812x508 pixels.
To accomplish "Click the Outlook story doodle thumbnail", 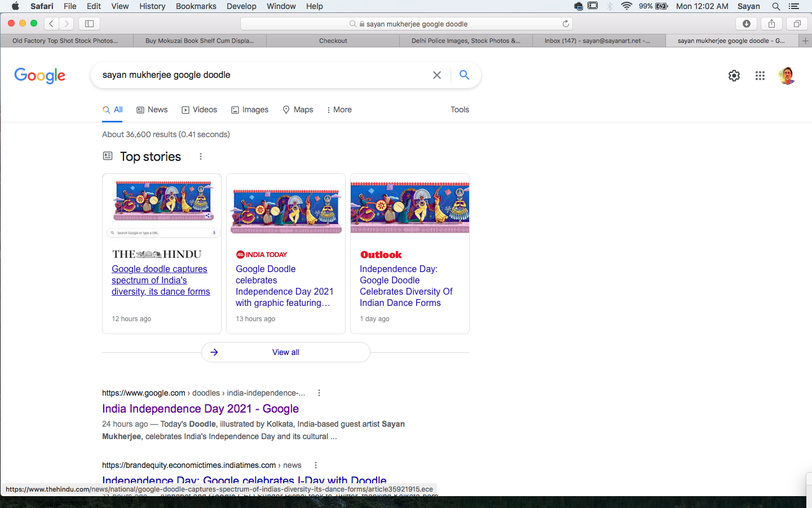I will pyautogui.click(x=410, y=207).
